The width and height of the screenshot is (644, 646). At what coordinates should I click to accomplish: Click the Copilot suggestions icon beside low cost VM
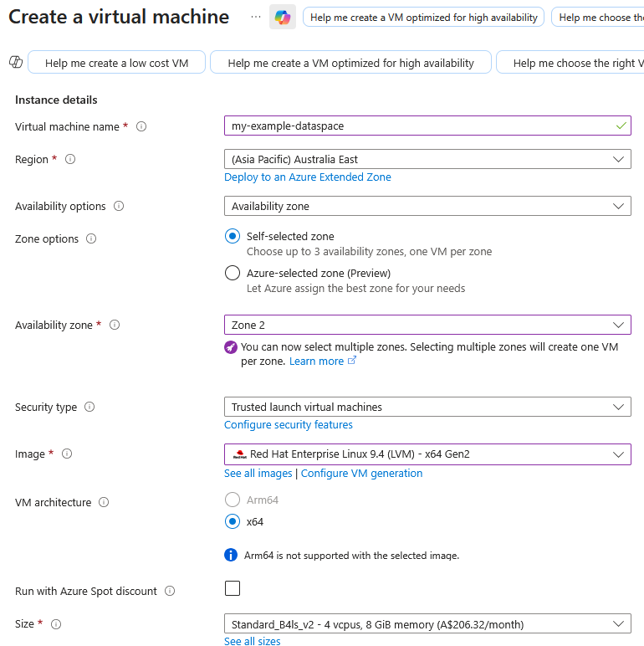coord(16,62)
